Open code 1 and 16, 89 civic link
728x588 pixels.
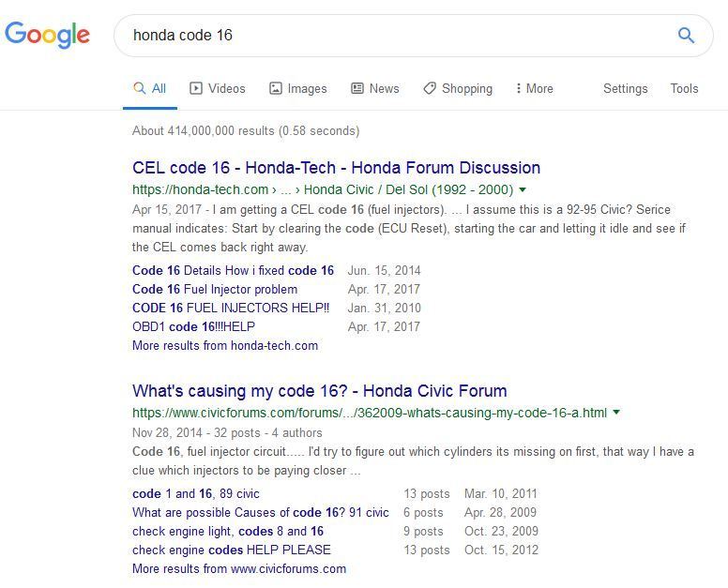click(196, 493)
